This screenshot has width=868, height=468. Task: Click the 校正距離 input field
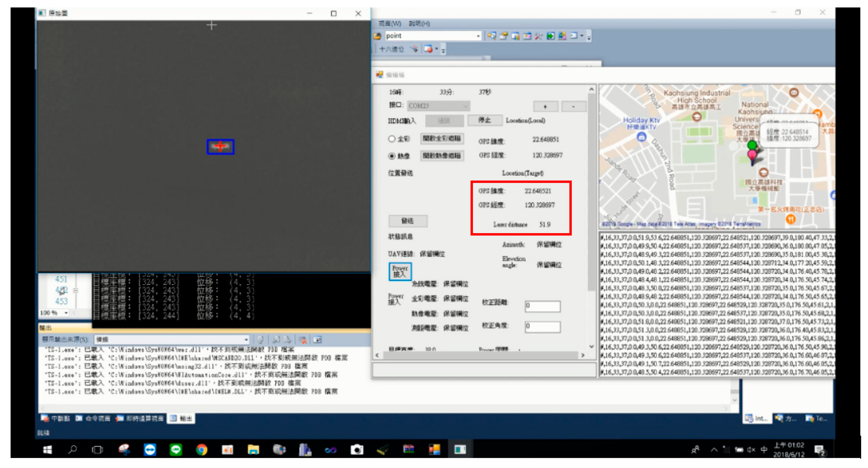542,306
